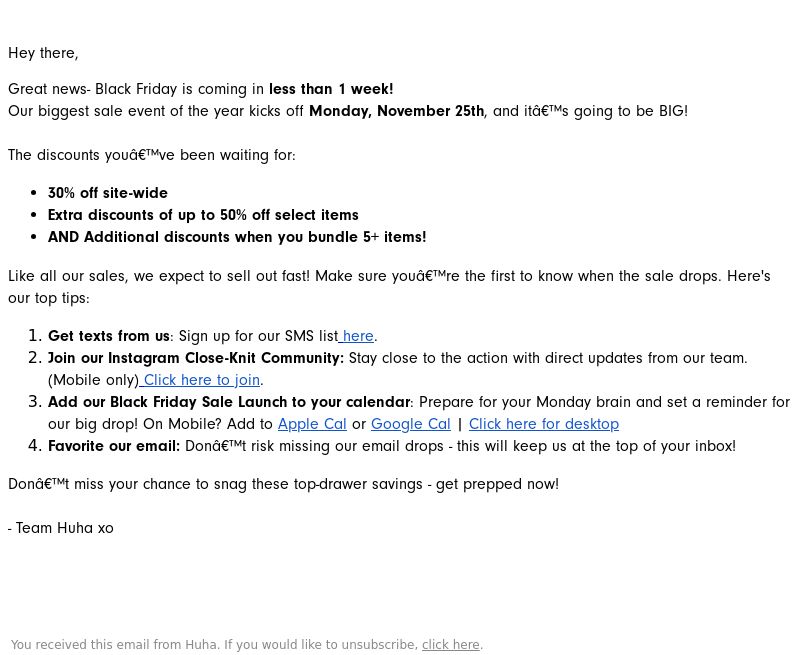
Task: Add the sale to Apple Cal
Action: [312, 424]
